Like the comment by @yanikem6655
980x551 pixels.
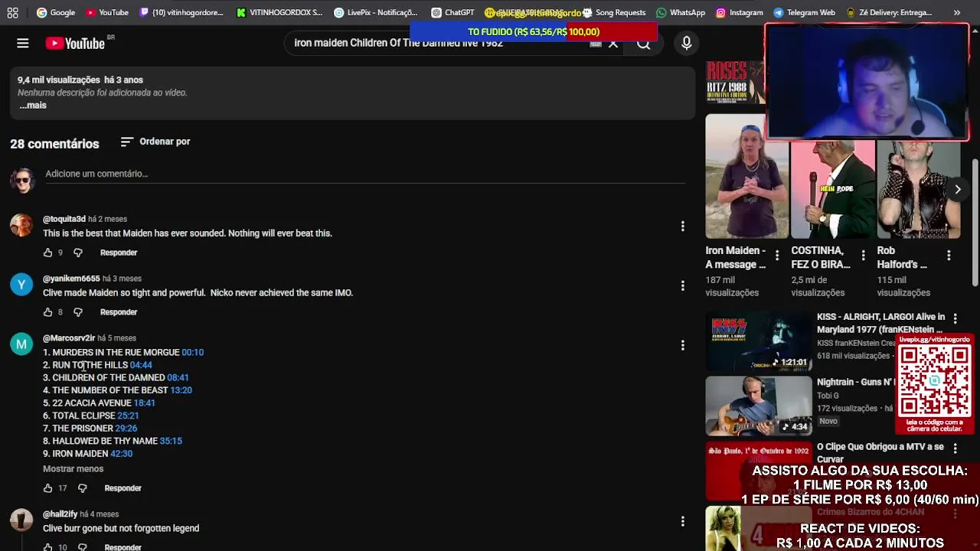click(47, 312)
